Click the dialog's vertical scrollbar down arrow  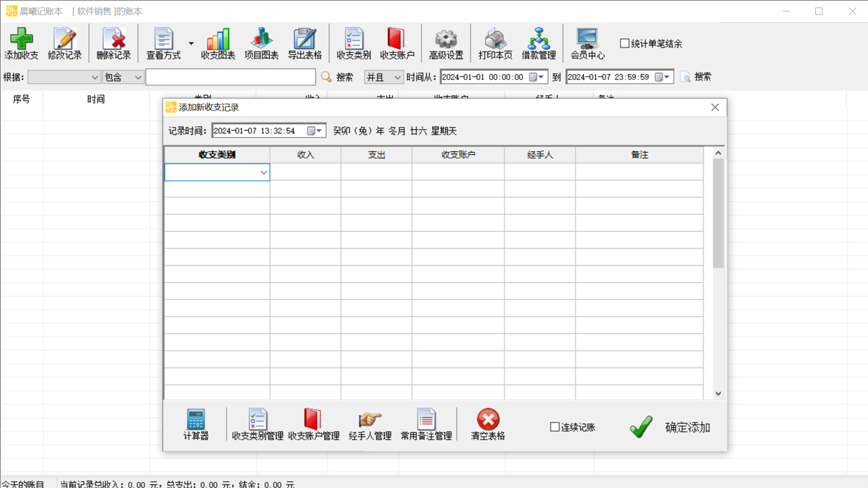coord(718,393)
